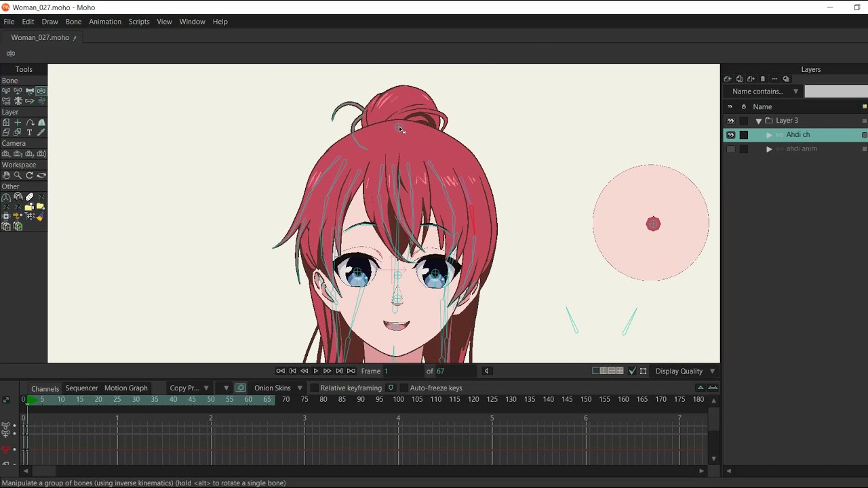Collapse the Layer 3 group

[759, 121]
